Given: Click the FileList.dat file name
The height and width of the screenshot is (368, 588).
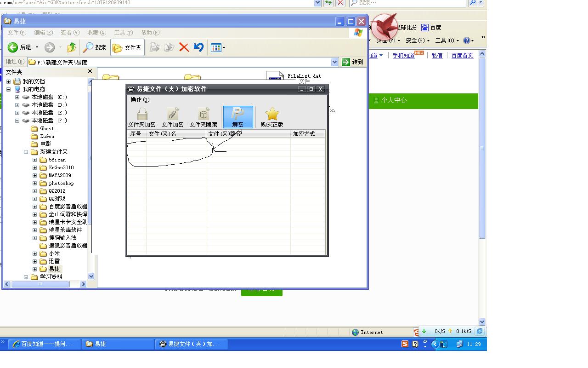Looking at the screenshot, I should pyautogui.click(x=304, y=76).
